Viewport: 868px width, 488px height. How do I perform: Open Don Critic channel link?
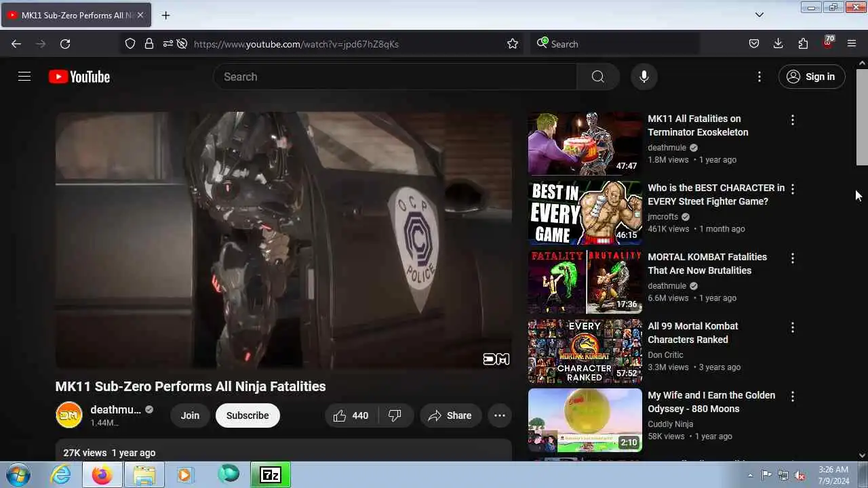pyautogui.click(x=666, y=355)
